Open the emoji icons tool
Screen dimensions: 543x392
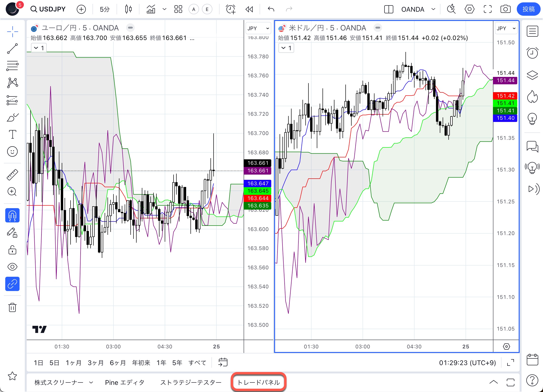click(12, 151)
